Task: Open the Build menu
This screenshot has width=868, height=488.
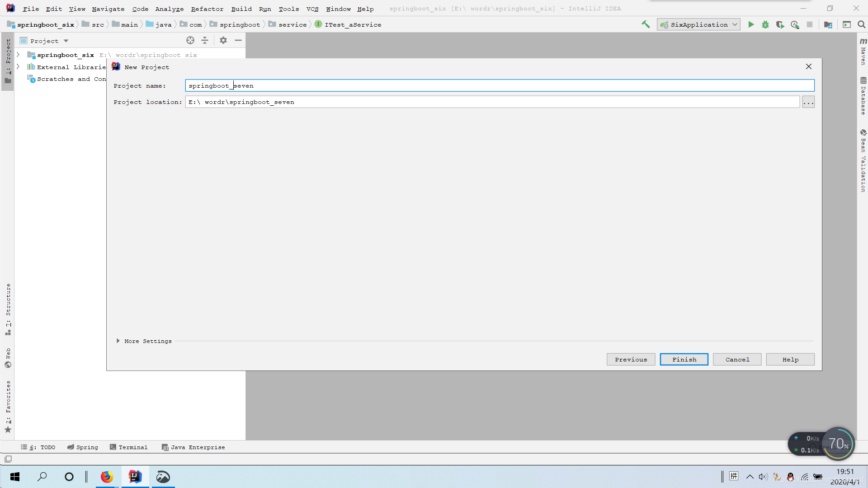Action: point(241,9)
